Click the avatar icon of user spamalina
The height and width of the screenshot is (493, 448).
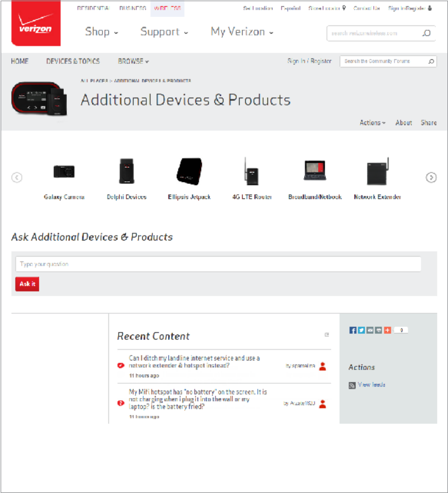[x=323, y=366]
